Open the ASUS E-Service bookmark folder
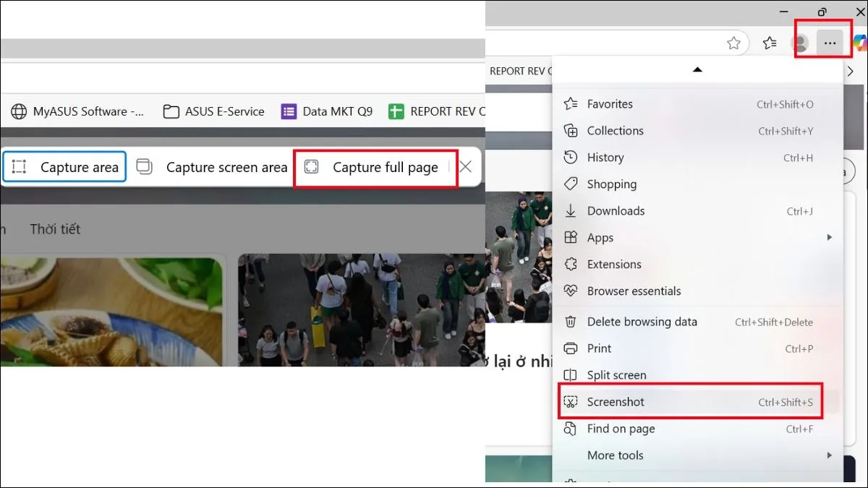Viewport: 868px width, 488px height. [213, 111]
